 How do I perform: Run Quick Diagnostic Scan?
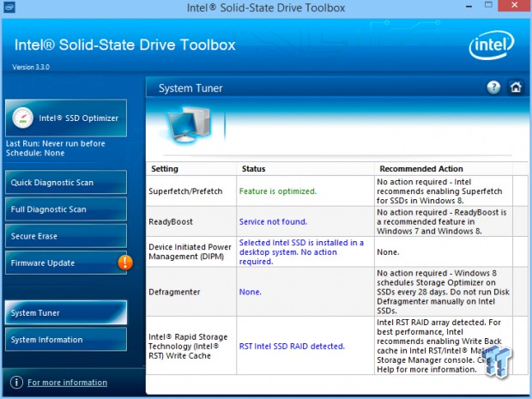tap(66, 182)
